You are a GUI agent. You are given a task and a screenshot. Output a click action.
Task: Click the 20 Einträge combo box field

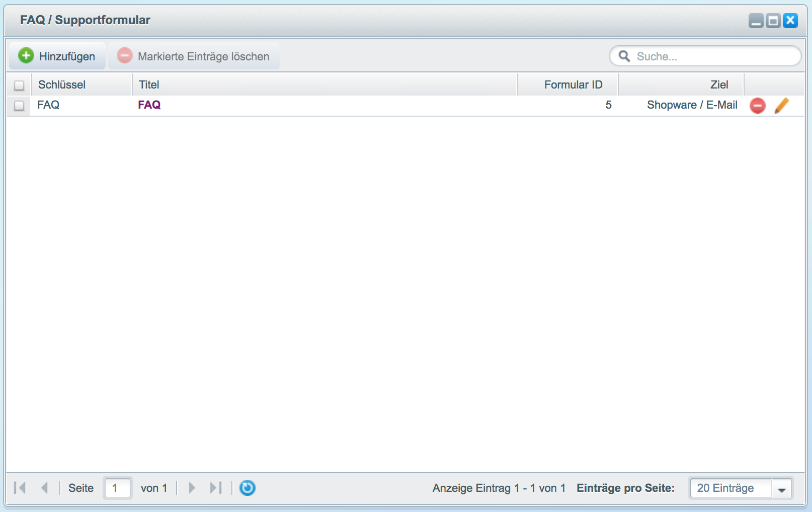click(x=730, y=488)
